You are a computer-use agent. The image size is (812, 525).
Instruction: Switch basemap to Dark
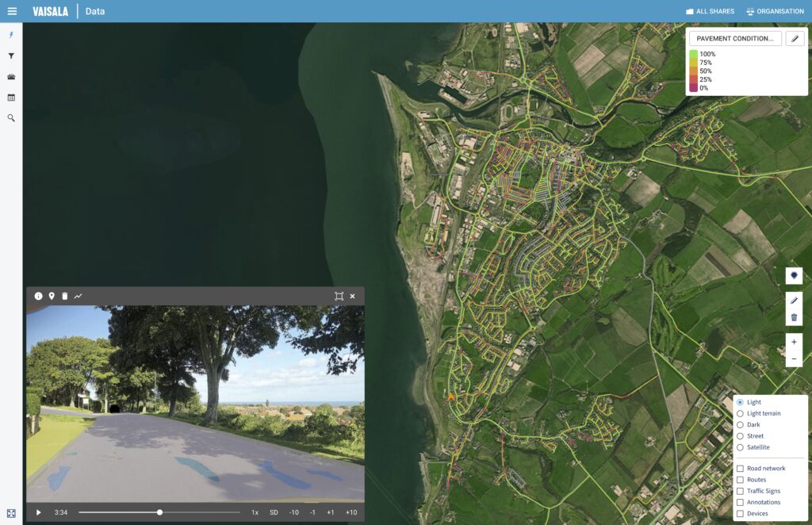pos(740,425)
